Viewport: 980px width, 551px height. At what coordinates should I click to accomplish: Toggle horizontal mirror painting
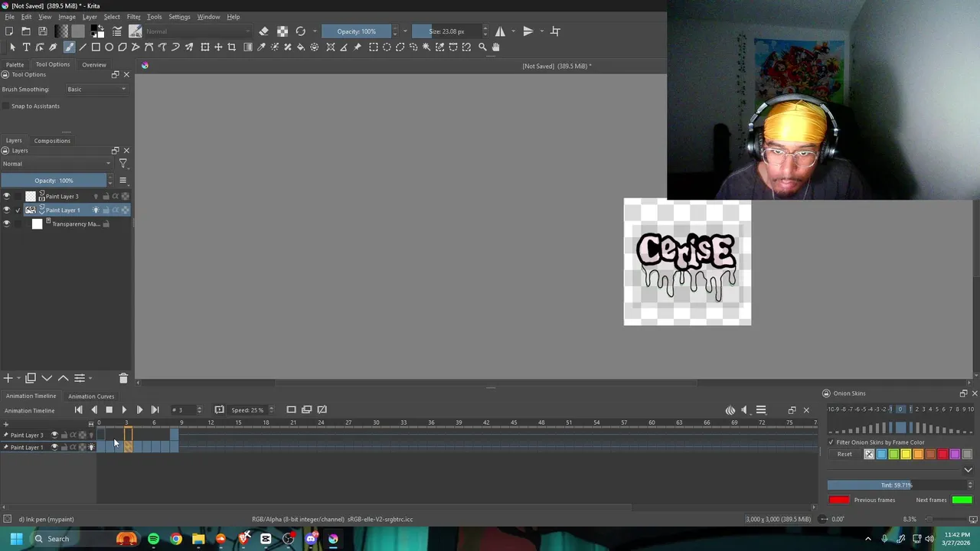tap(500, 31)
